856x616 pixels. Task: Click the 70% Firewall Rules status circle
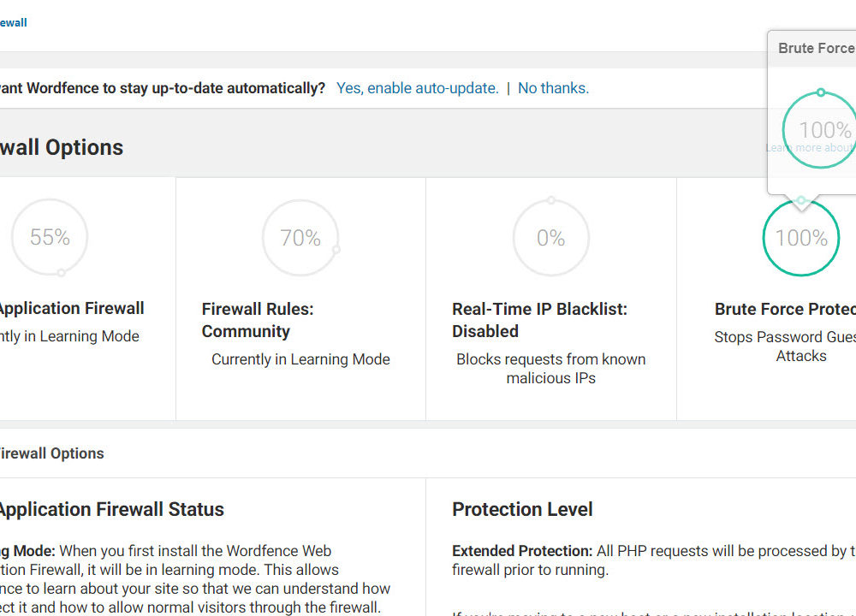point(300,238)
